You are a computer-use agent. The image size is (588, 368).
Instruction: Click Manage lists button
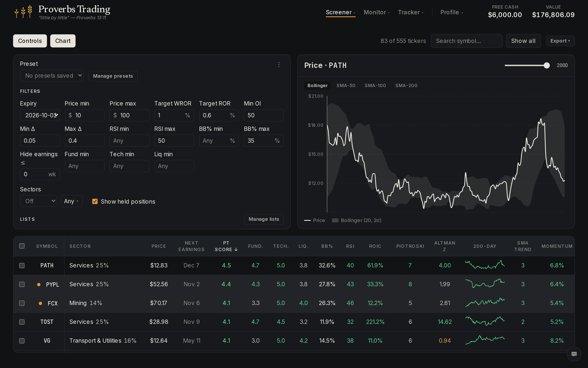[264, 219]
